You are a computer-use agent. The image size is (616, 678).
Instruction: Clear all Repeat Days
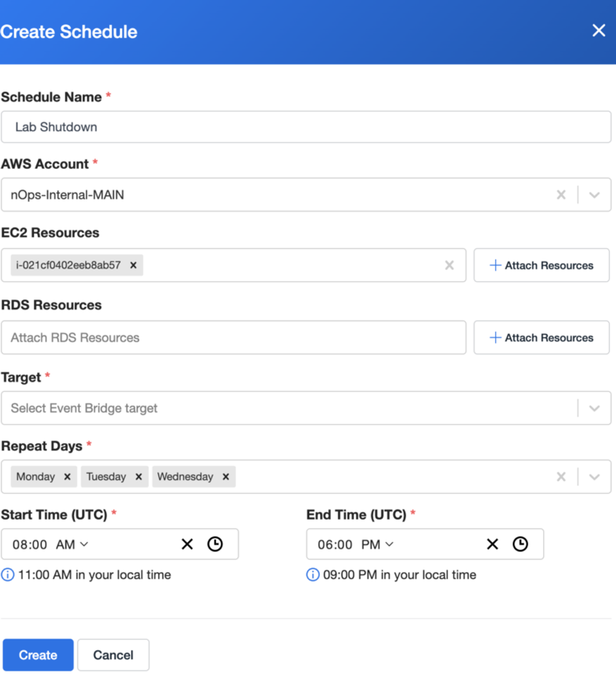561,477
